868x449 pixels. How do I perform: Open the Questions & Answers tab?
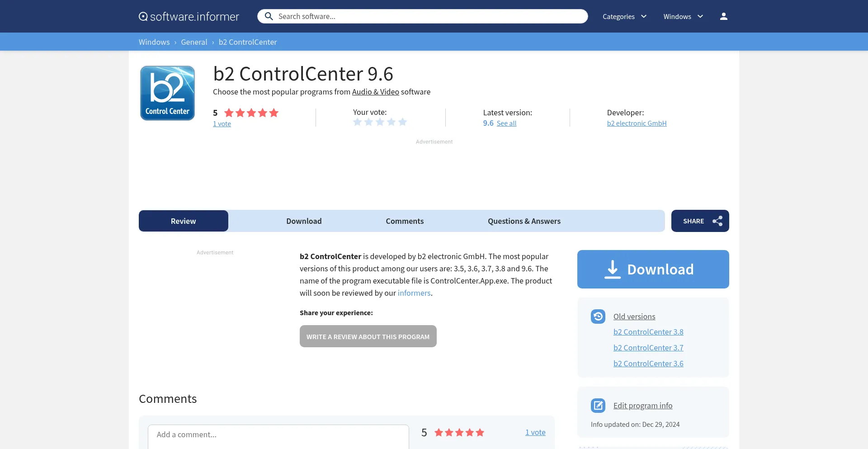coord(524,221)
